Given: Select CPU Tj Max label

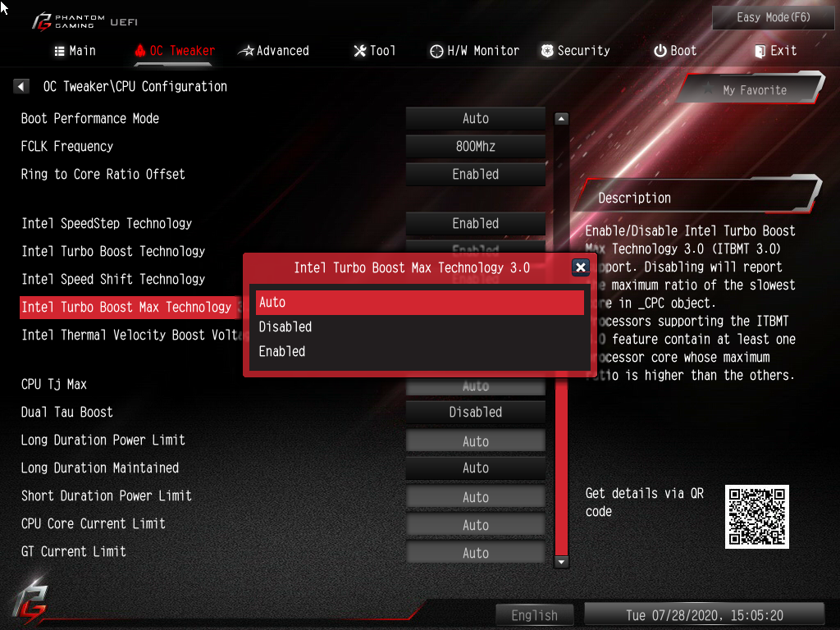Looking at the screenshot, I should 53,384.
